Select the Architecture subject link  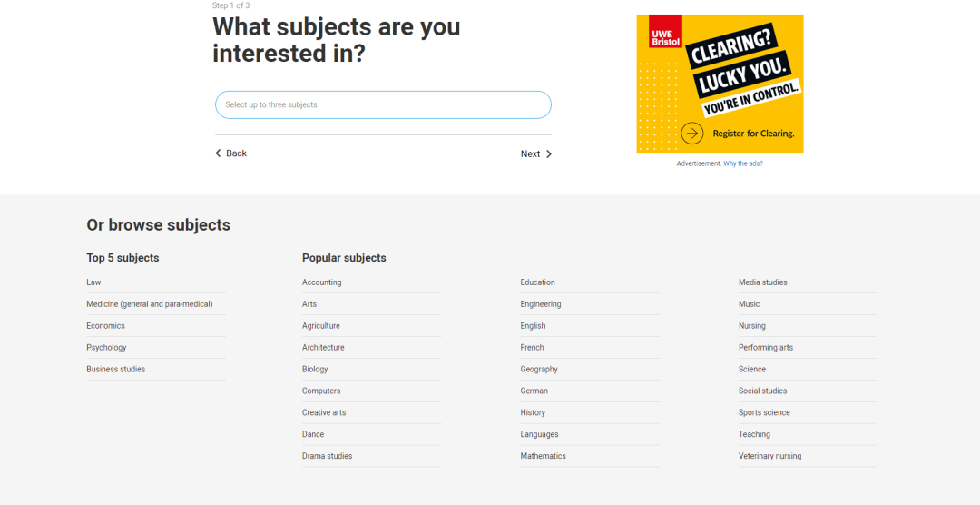[323, 347]
